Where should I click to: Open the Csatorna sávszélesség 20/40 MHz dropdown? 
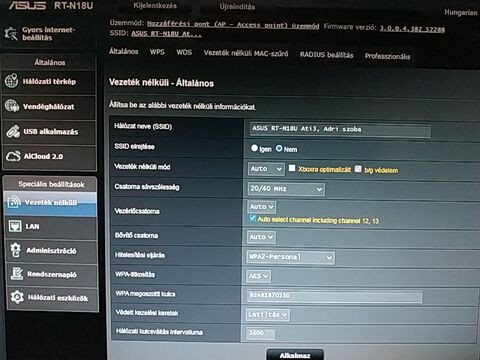[x=286, y=189]
